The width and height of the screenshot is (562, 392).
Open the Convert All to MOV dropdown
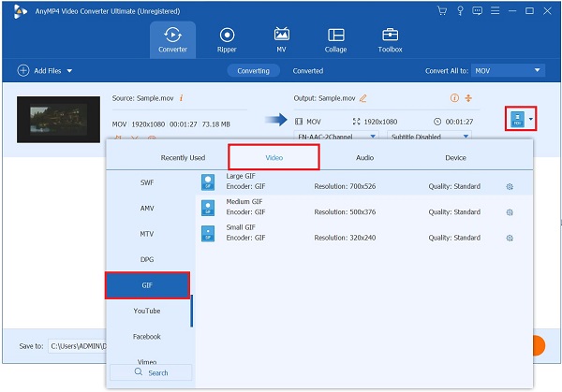(x=509, y=70)
